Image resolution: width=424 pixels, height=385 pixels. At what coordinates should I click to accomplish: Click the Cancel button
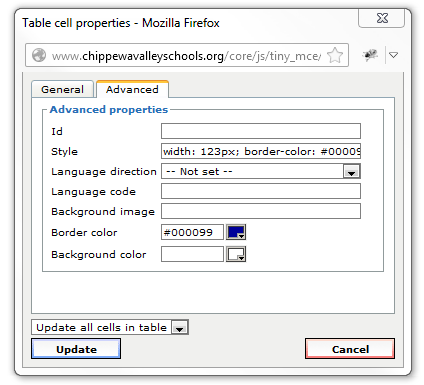(350, 349)
